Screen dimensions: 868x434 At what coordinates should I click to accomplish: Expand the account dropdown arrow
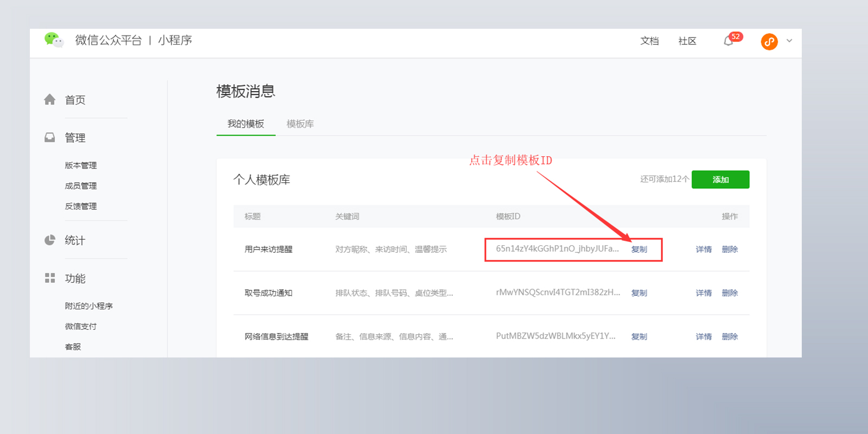[789, 41]
